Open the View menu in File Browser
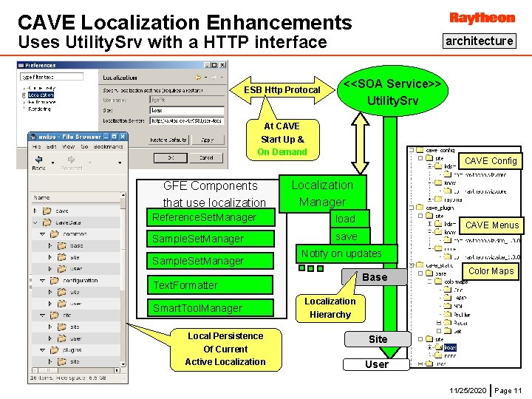Image resolution: width=532 pixels, height=399 pixels. pyautogui.click(x=68, y=146)
